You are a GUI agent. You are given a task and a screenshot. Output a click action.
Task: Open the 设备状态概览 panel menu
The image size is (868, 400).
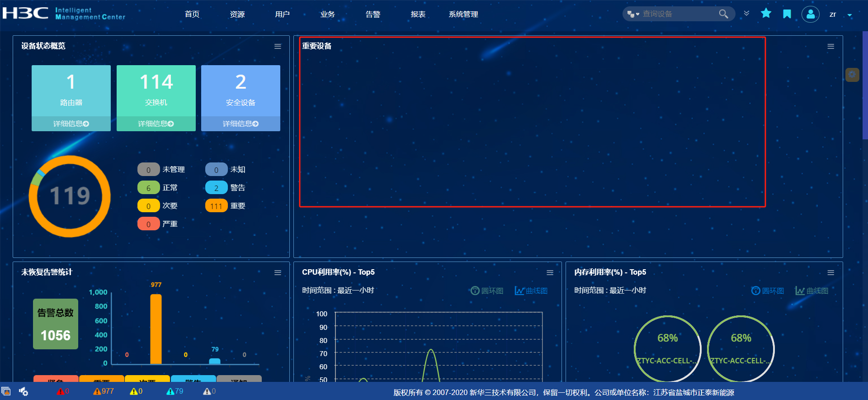point(278,46)
